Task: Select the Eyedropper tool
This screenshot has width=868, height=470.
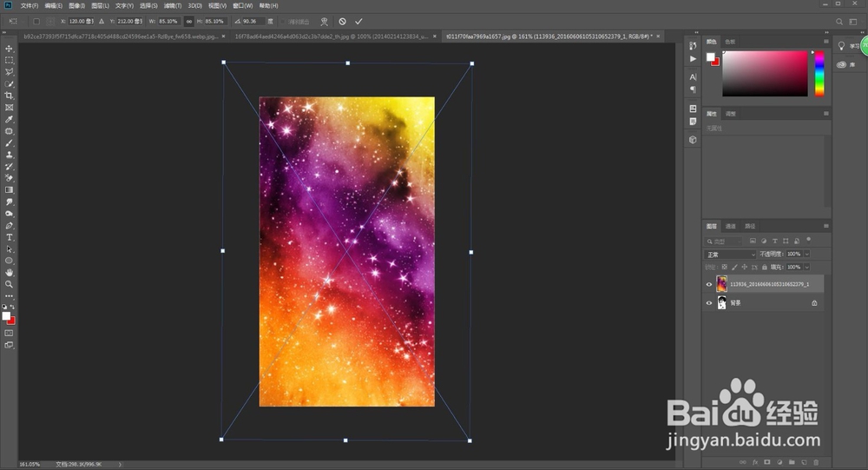Action: pos(9,120)
